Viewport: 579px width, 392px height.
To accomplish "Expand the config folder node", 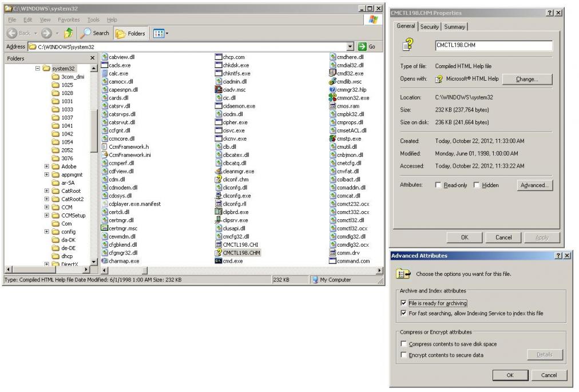I will click(x=46, y=232).
